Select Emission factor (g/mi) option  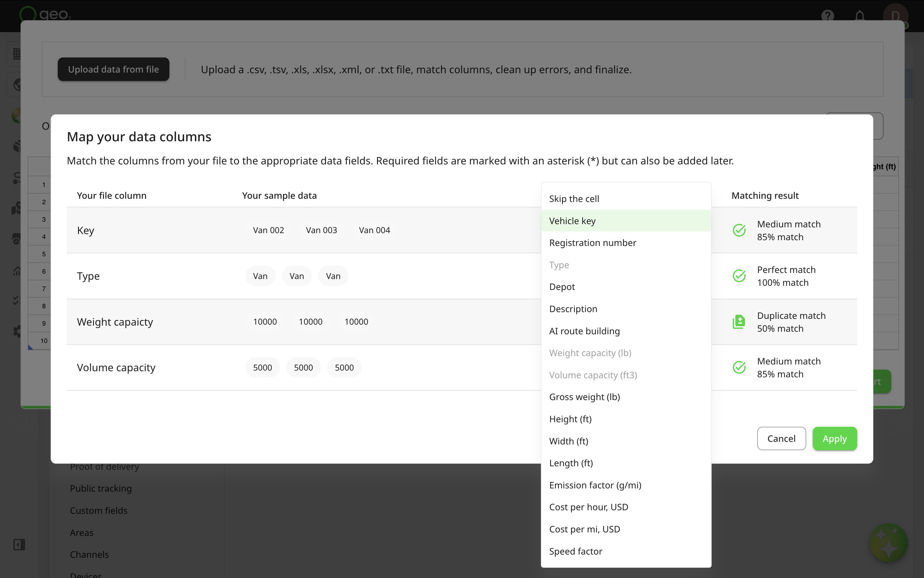tap(626, 485)
